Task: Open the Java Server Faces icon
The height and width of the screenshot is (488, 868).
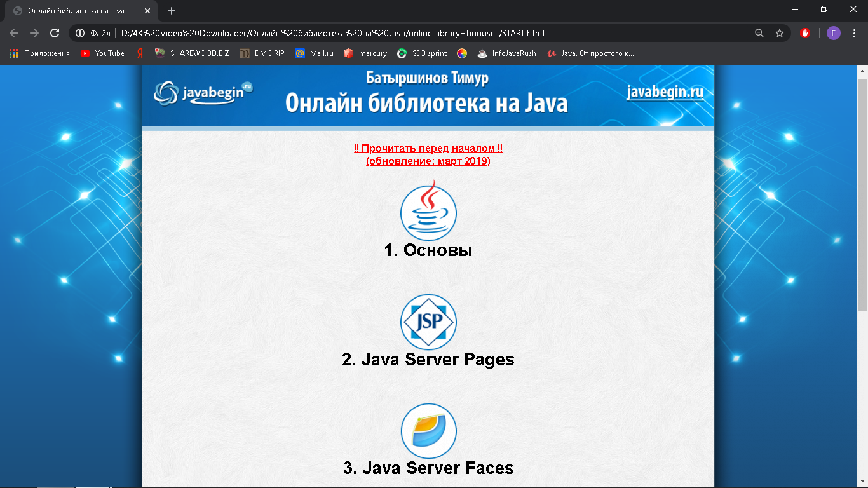Action: pyautogui.click(x=428, y=431)
